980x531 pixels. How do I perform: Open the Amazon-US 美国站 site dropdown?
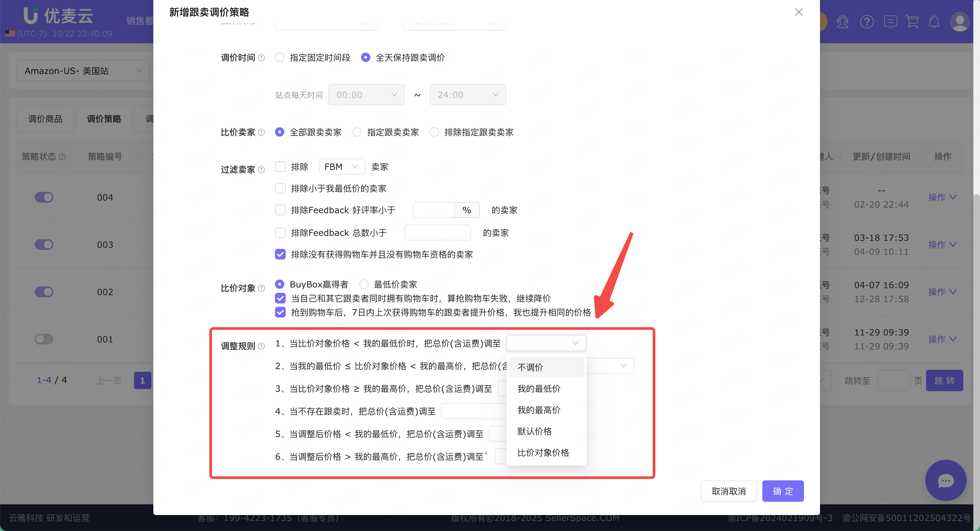[83, 71]
